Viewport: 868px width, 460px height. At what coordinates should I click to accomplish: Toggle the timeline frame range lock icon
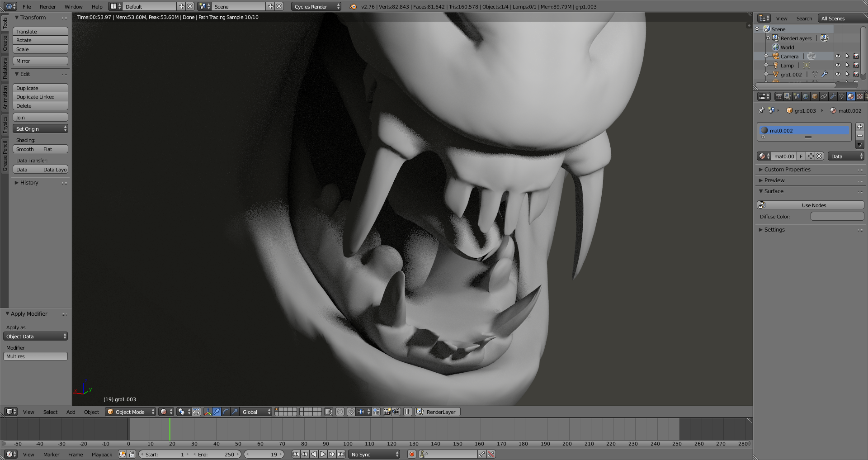[x=132, y=454]
